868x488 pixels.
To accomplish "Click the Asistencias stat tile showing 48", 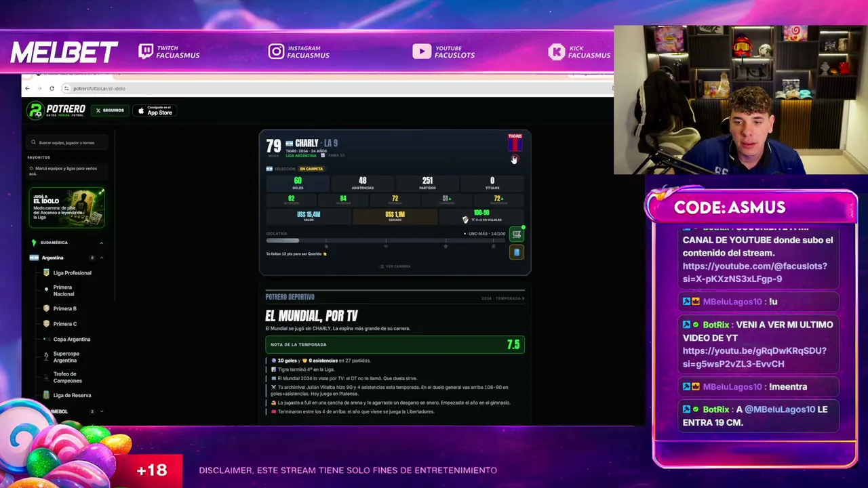I will tap(362, 183).
